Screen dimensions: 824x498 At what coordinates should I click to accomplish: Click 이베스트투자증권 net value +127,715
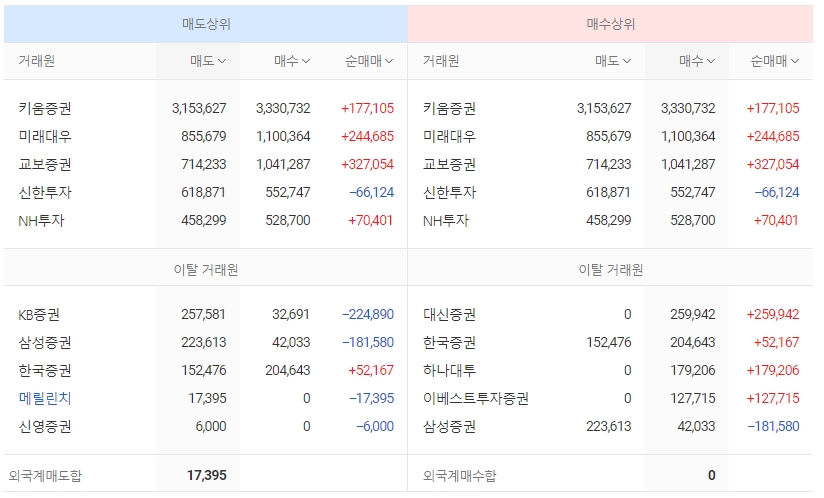click(x=773, y=398)
